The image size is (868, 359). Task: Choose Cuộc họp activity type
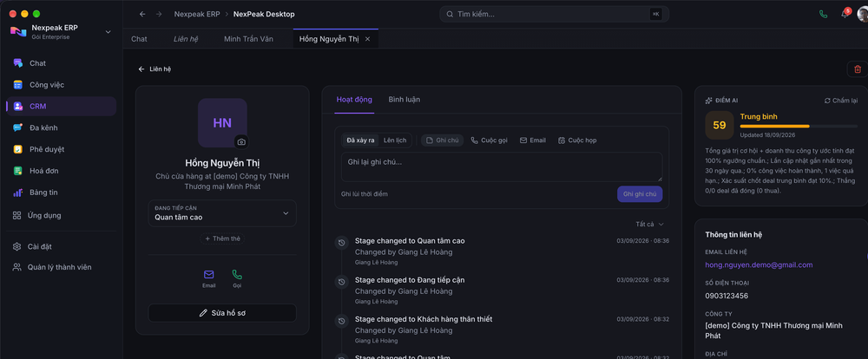[577, 140]
